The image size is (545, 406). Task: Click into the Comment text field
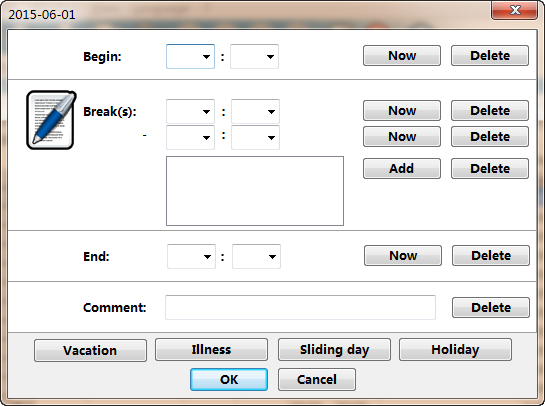[x=300, y=307]
